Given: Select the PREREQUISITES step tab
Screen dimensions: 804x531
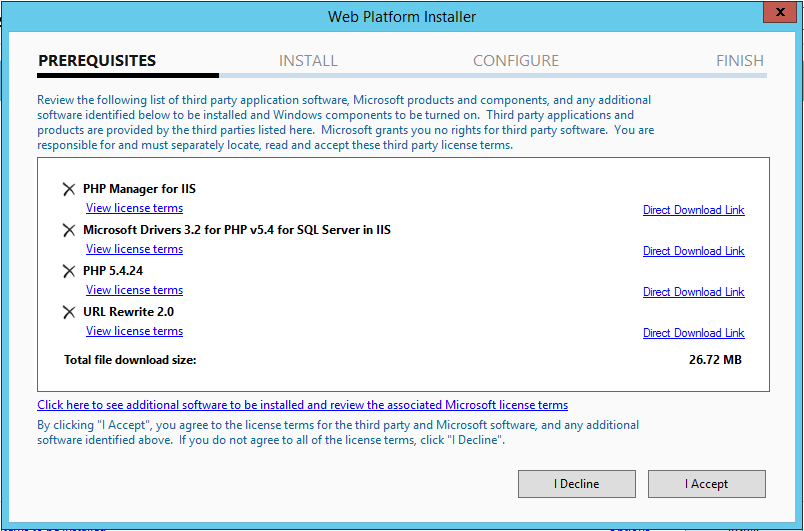Looking at the screenshot, I should (x=97, y=61).
